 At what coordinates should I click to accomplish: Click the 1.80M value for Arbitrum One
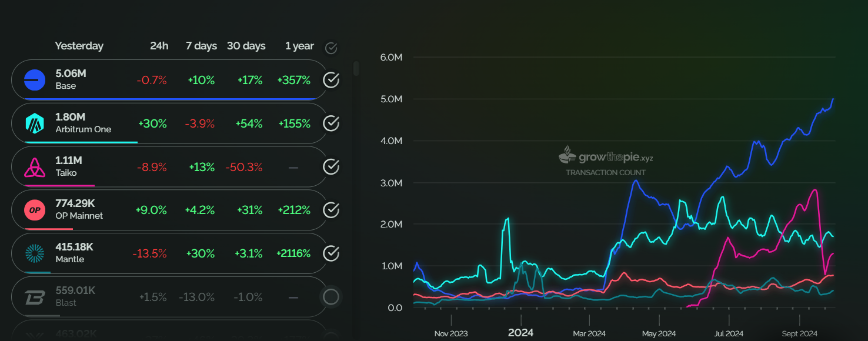tap(70, 117)
